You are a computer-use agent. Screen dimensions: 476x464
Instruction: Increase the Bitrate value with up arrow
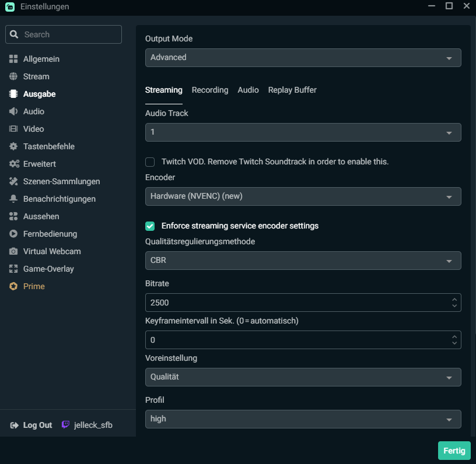point(454,300)
